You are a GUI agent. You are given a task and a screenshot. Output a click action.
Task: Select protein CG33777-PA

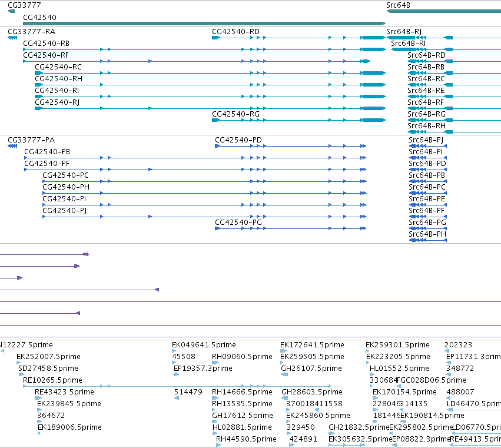point(31,140)
